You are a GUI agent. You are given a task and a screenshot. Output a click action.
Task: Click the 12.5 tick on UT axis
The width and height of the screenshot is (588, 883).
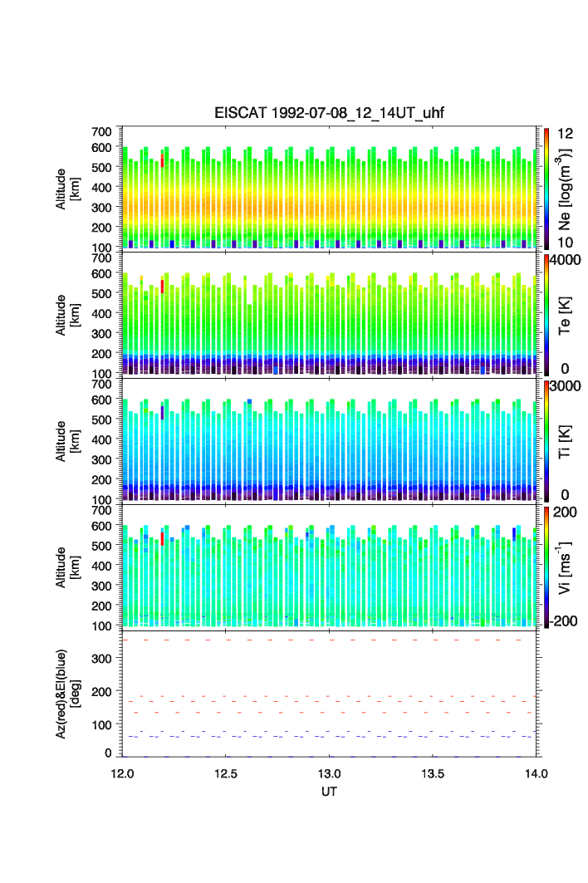[x=225, y=773]
